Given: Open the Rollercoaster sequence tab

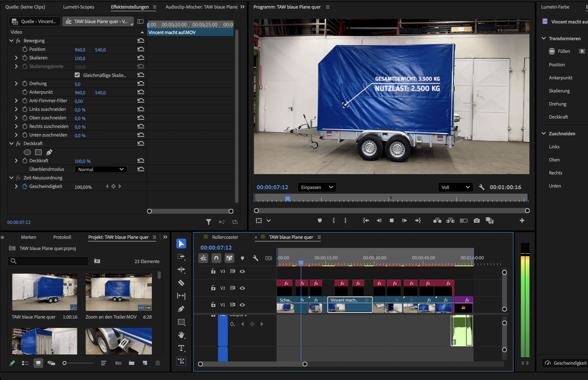Looking at the screenshot, I should point(225,237).
